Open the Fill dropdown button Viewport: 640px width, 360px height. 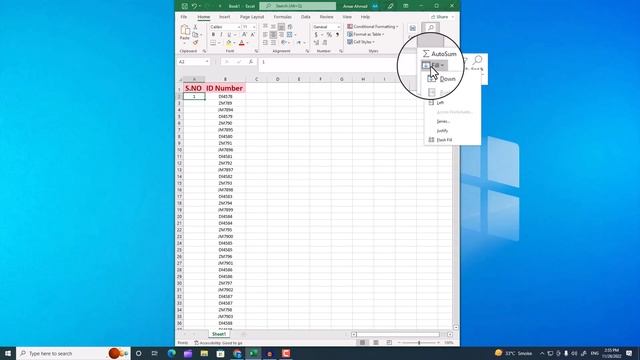[x=434, y=65]
